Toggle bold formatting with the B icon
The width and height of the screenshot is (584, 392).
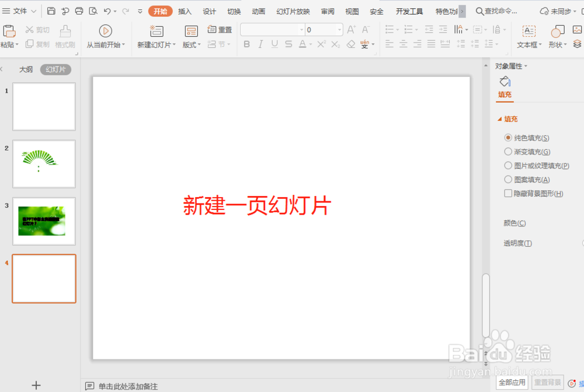[x=246, y=44]
